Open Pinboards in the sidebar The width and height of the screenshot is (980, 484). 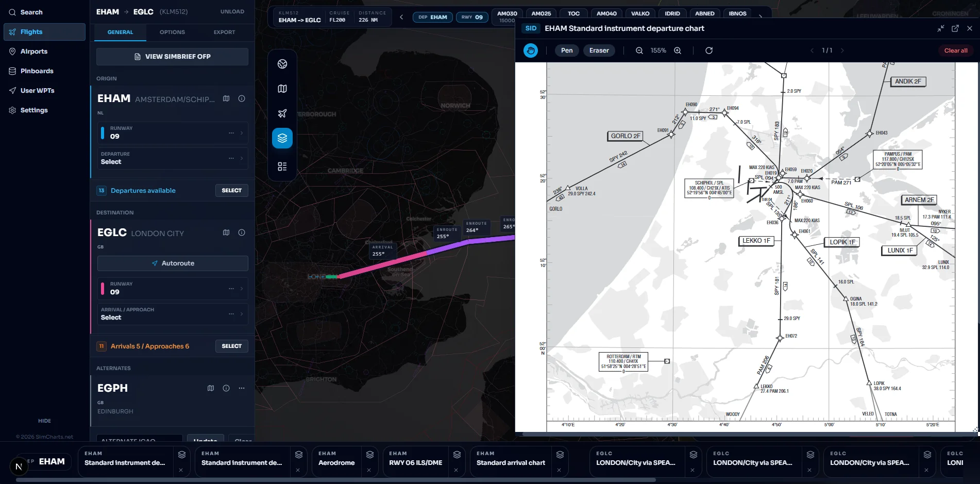(44, 71)
